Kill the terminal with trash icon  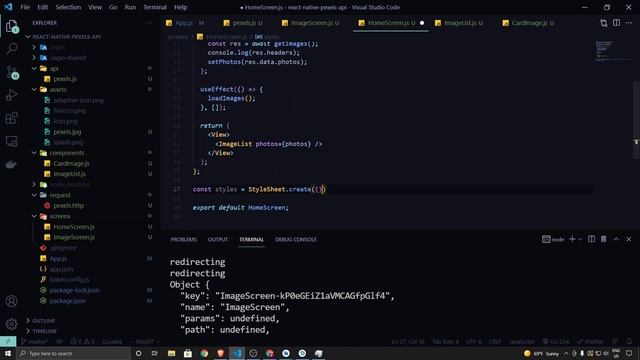pos(604,239)
